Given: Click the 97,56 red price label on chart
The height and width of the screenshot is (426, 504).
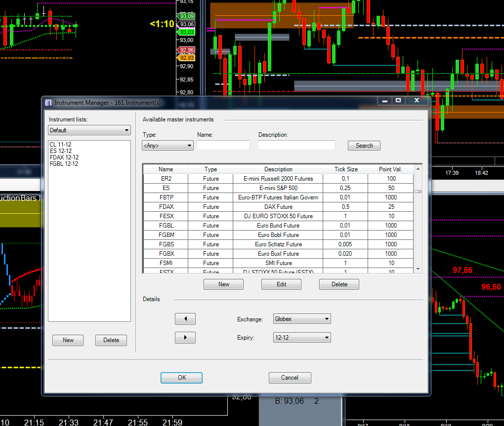Looking at the screenshot, I should [x=462, y=271].
